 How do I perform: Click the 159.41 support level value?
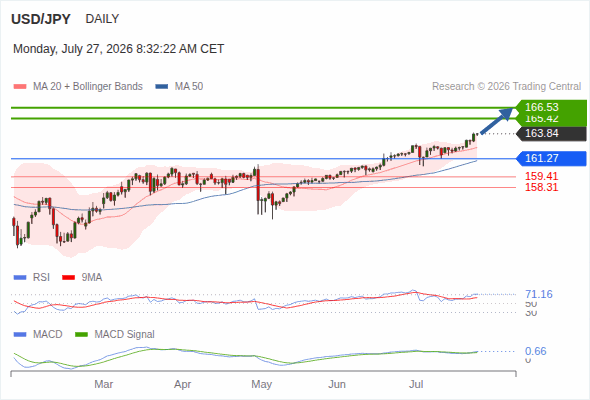point(541,176)
